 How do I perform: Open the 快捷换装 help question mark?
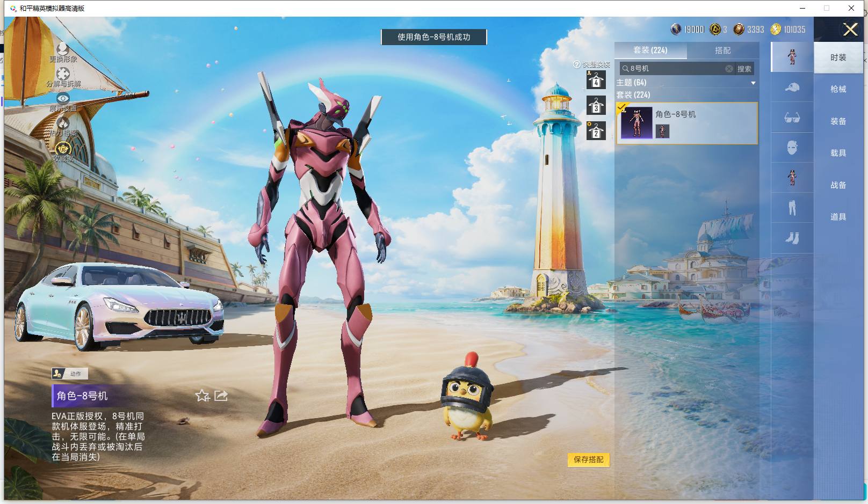point(577,64)
